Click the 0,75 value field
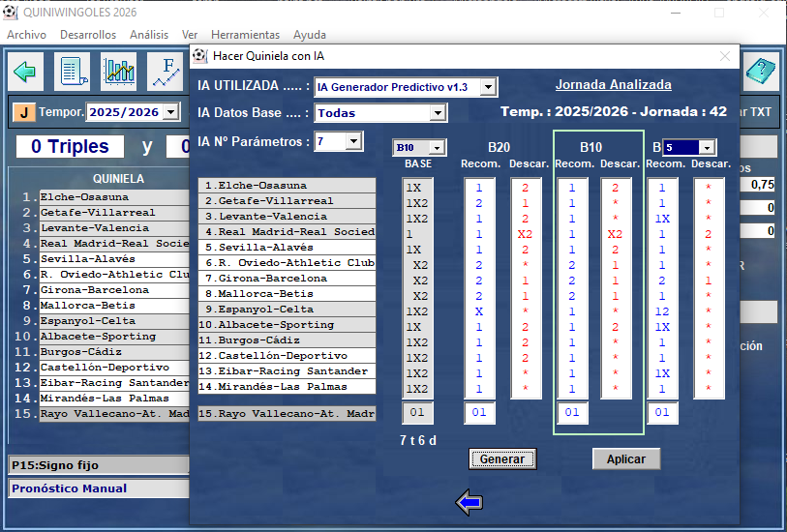The height and width of the screenshot is (532, 787). (758, 185)
